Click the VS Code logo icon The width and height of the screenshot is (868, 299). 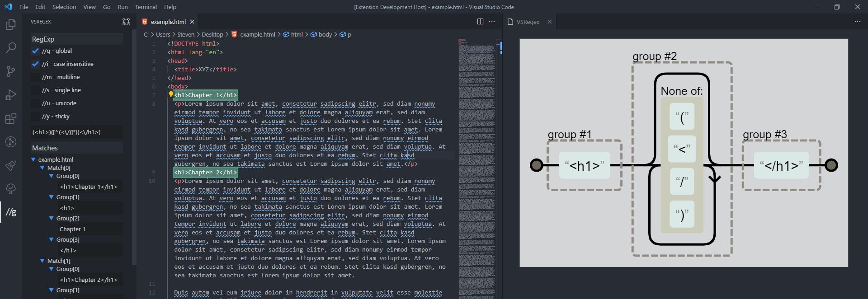(8, 7)
